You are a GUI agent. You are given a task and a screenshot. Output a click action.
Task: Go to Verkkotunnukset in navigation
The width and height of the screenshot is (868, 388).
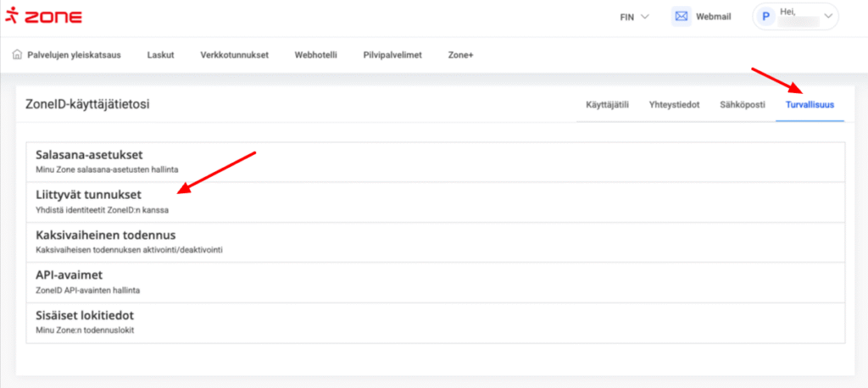point(234,55)
